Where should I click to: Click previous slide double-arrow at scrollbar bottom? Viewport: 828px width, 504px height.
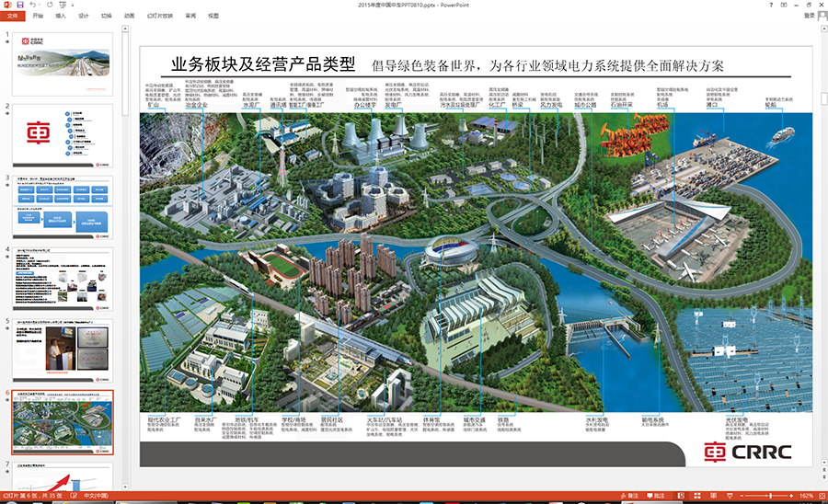coord(823,470)
